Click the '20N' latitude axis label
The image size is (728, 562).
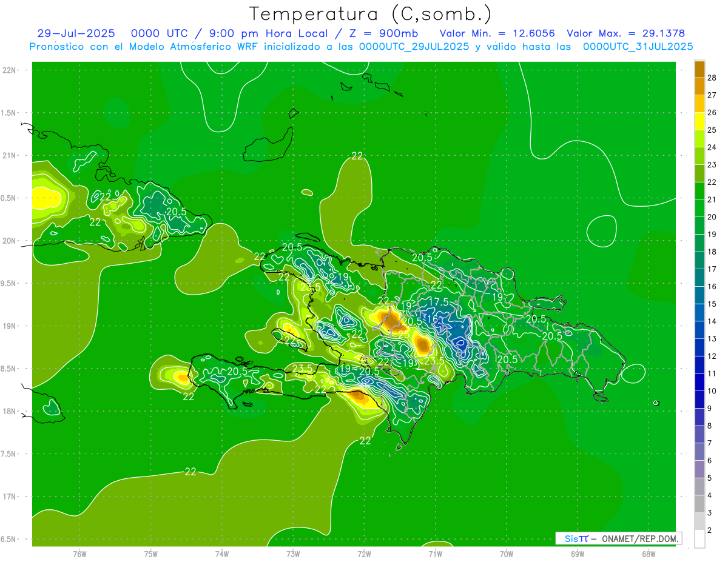point(9,241)
